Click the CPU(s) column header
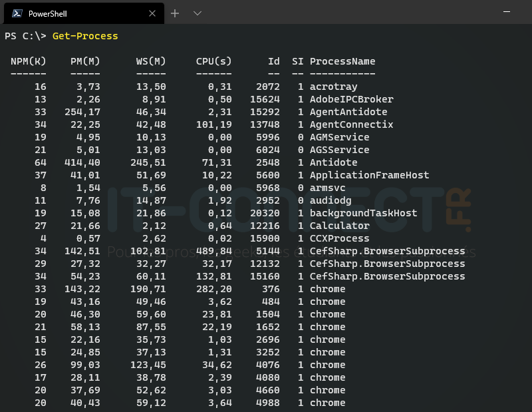This screenshot has width=532, height=412. (x=214, y=61)
